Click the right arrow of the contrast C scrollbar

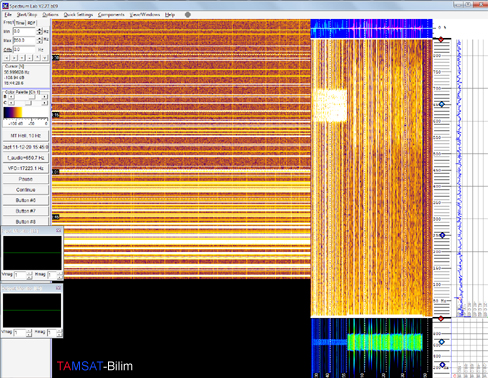45,103
